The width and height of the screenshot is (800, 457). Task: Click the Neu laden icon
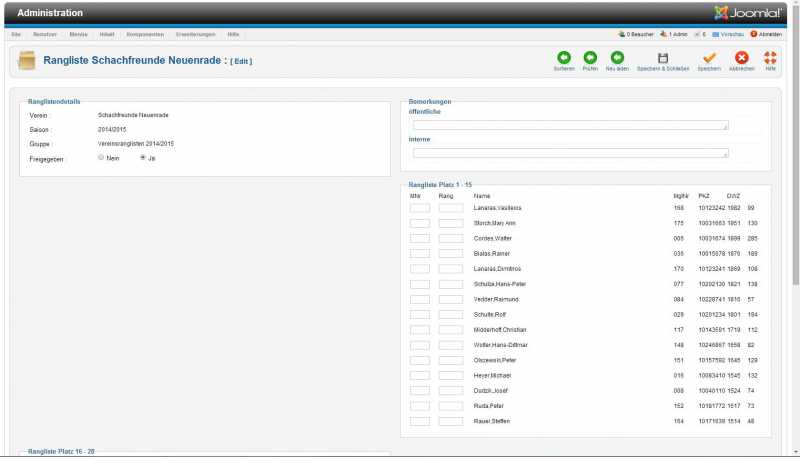tap(617, 58)
